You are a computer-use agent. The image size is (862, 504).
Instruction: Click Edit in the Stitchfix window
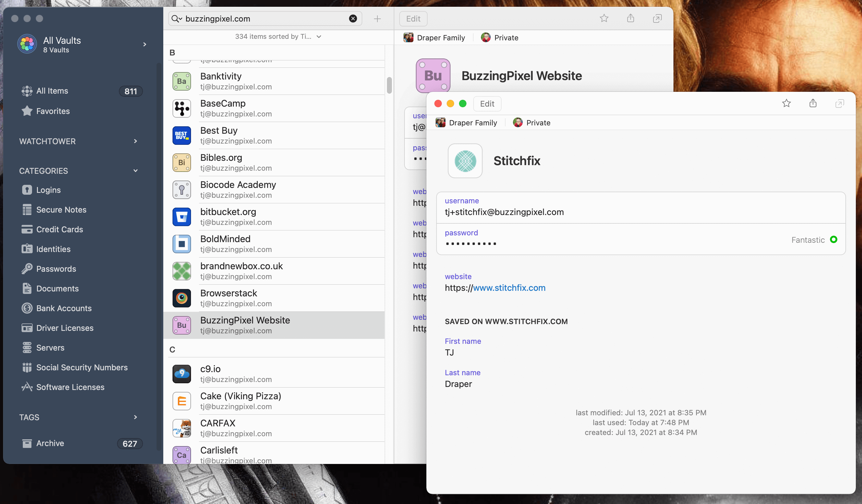(x=487, y=104)
